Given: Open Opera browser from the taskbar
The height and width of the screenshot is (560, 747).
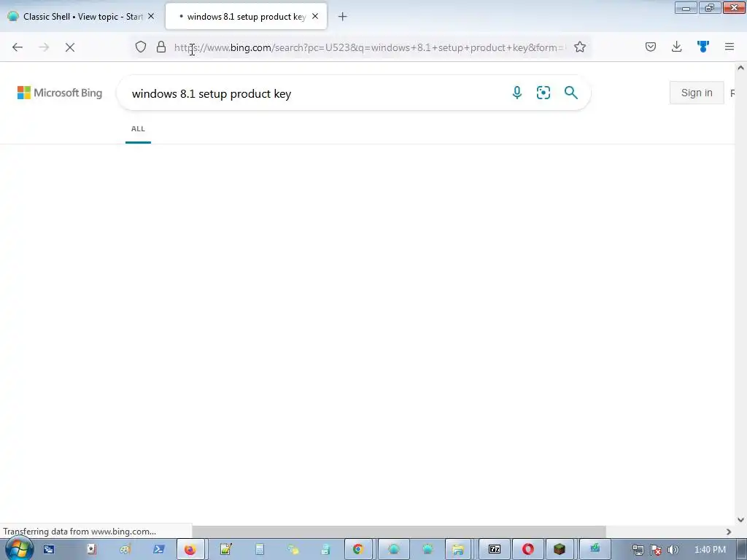Looking at the screenshot, I should pyautogui.click(x=528, y=550).
